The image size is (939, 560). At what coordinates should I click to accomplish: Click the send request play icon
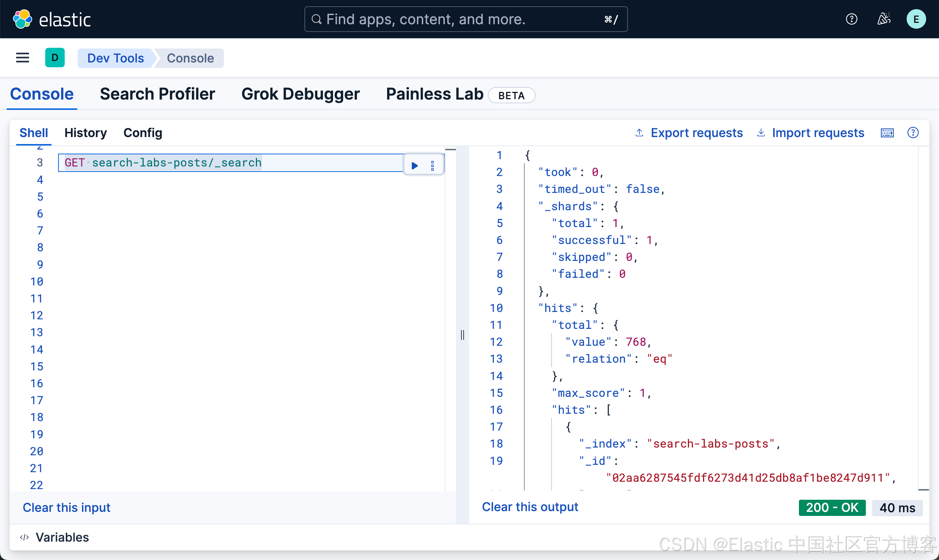point(414,165)
